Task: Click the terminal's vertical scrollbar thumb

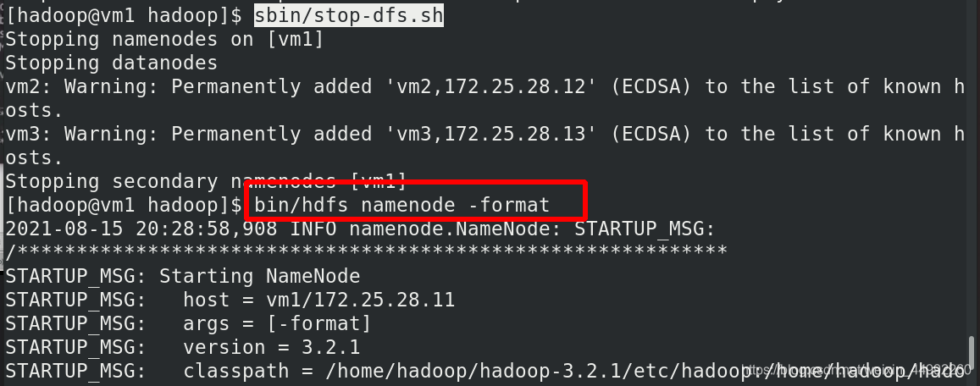Action: [971, 354]
